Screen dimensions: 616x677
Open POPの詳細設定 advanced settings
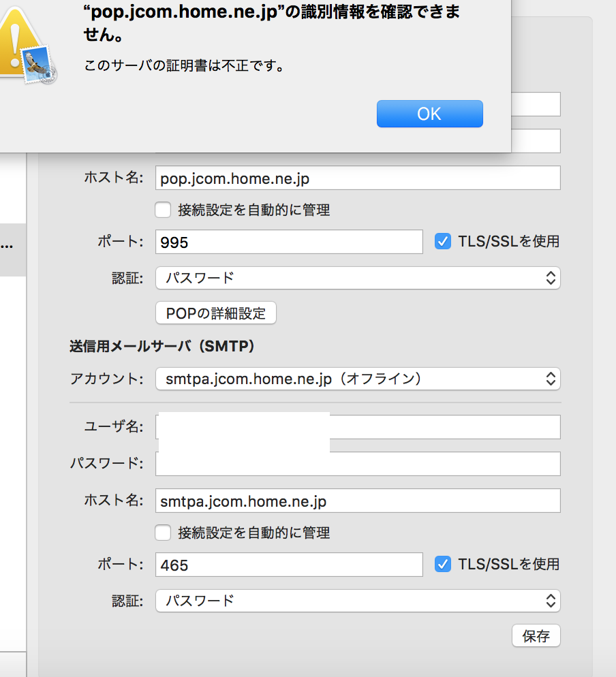pyautogui.click(x=216, y=313)
